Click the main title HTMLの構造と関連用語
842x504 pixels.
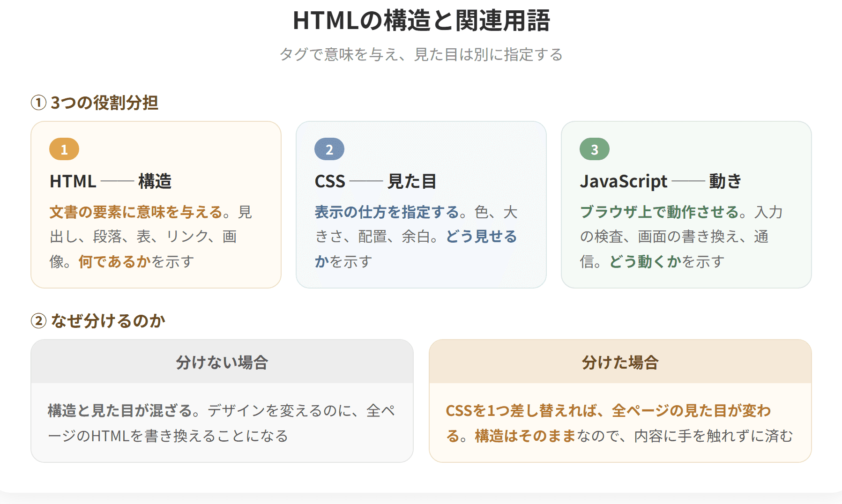point(421,21)
